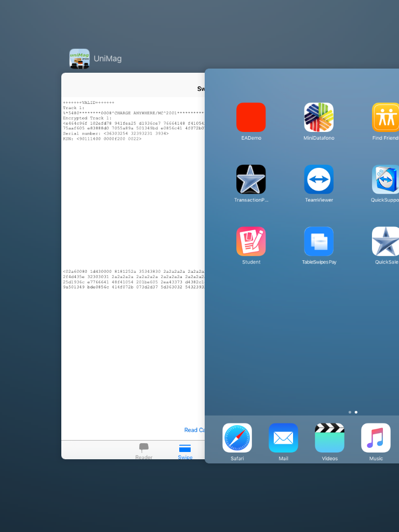Open Music from the dock
This screenshot has height=532, width=399.
[x=376, y=438]
